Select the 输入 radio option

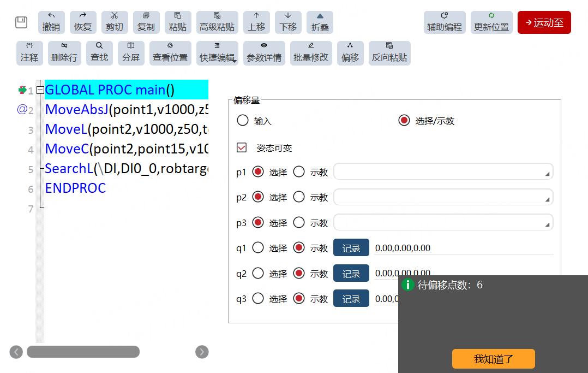click(x=243, y=121)
